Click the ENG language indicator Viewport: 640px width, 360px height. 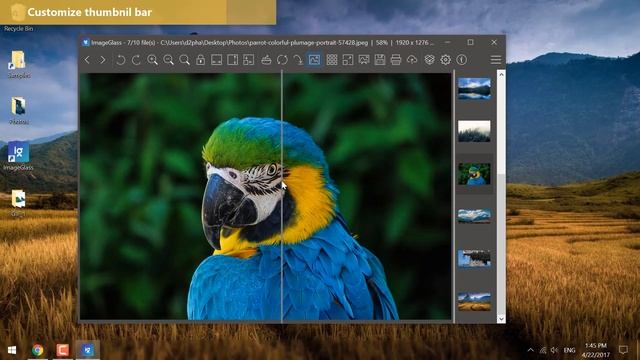coord(569,350)
